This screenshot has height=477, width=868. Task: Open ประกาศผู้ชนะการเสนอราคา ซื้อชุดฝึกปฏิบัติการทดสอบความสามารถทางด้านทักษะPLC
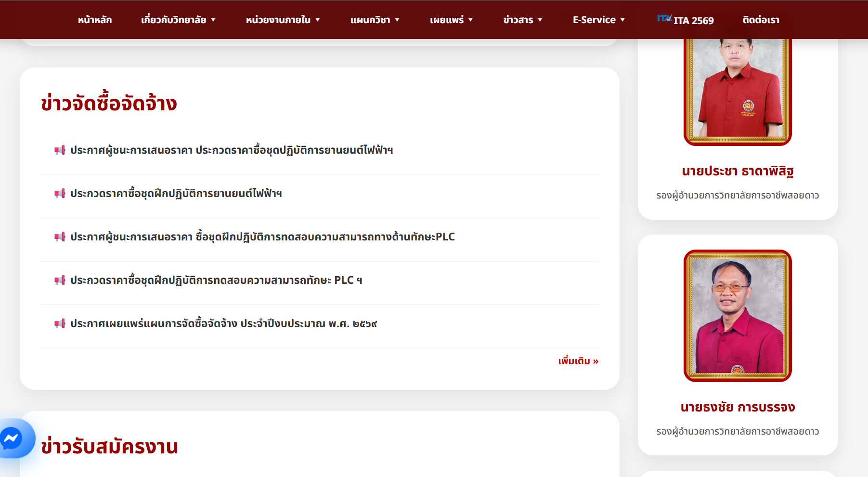(x=262, y=237)
